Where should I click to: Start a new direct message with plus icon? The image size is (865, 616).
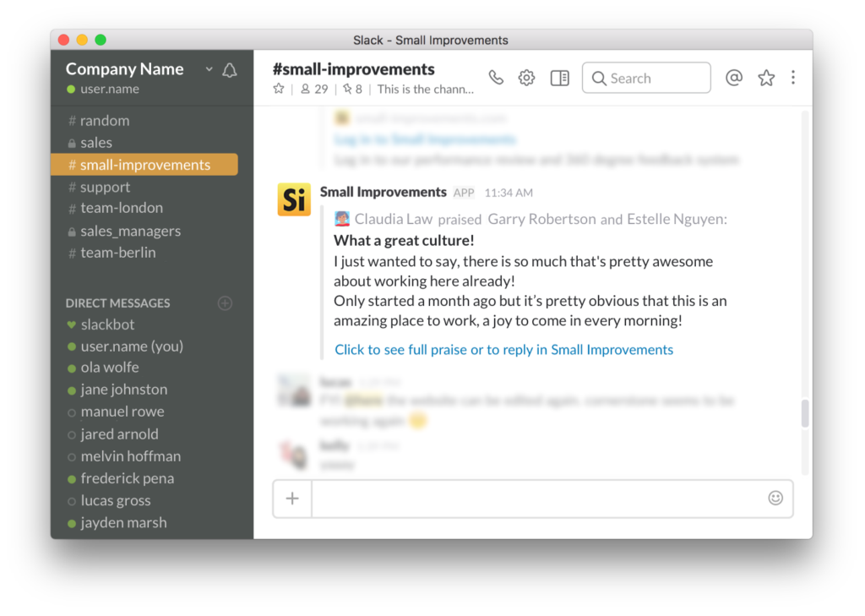225,303
